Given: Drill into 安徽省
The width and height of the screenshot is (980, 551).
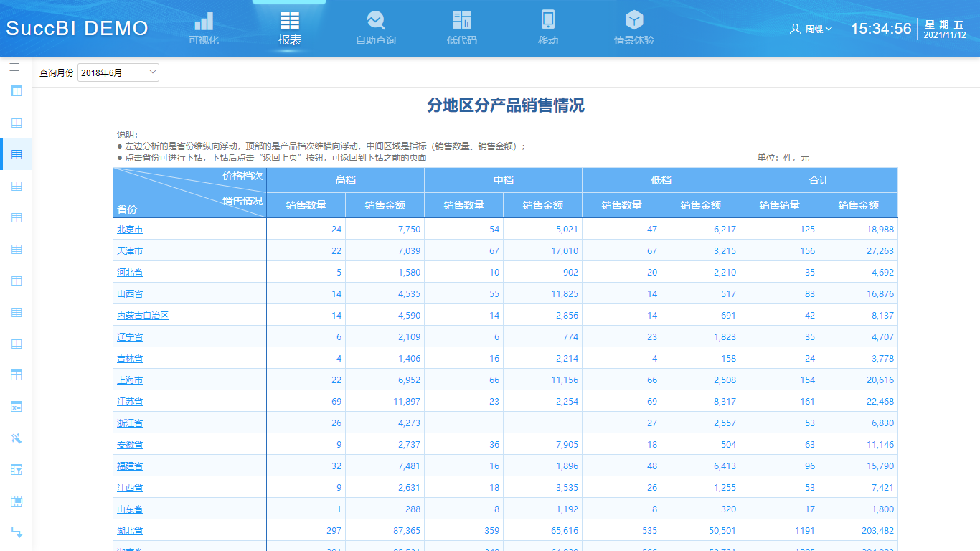Looking at the screenshot, I should pos(130,445).
